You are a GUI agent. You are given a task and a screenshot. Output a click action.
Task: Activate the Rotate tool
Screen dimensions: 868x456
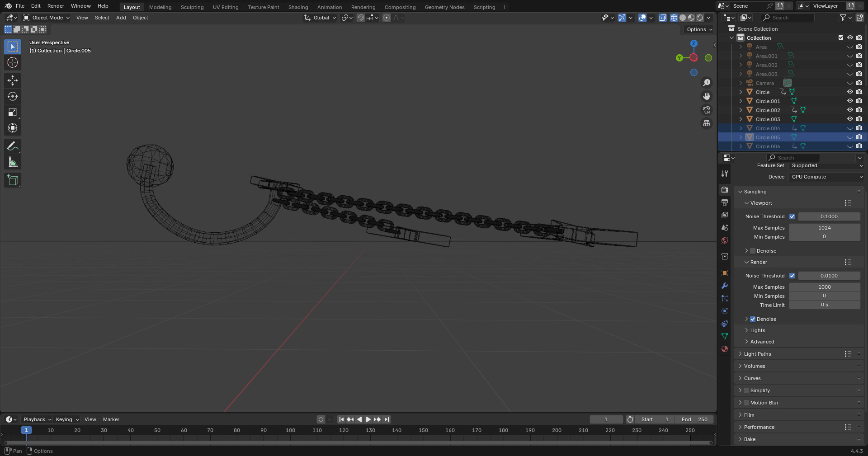click(13, 96)
